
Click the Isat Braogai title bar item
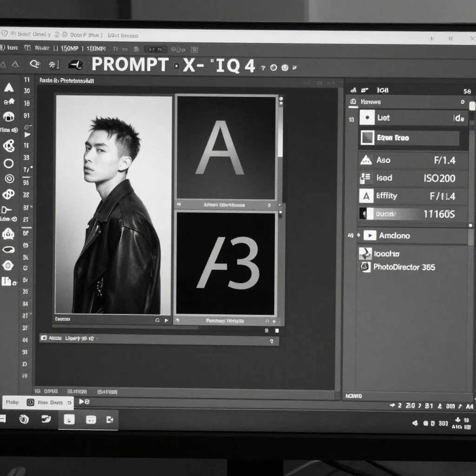point(123,35)
